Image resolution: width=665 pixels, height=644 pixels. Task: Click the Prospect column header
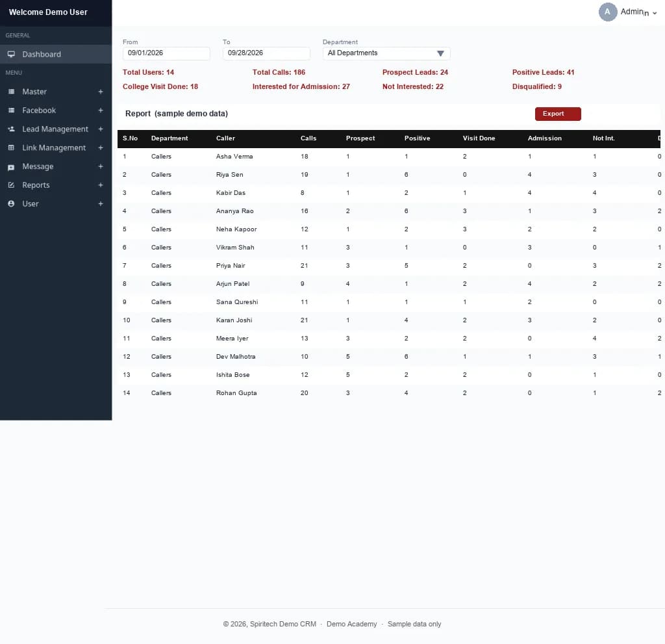[360, 138]
